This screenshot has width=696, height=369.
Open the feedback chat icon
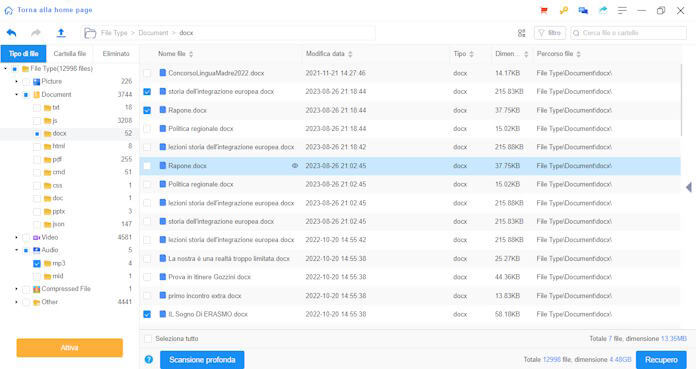pos(583,10)
